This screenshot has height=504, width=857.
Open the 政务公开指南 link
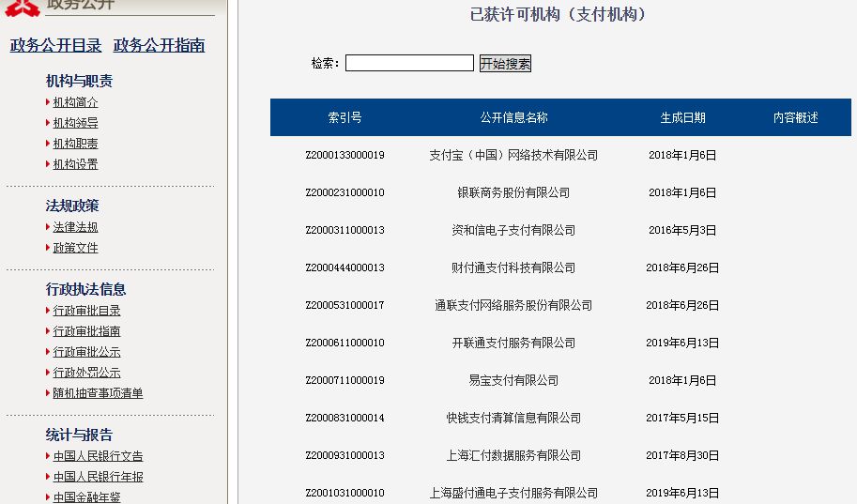point(159,45)
